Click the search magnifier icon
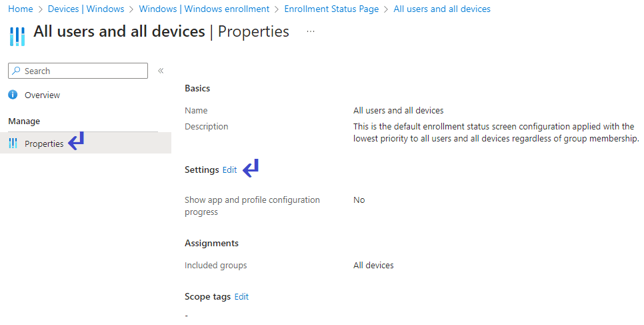Viewport: 644px width, 325px height. (x=17, y=71)
